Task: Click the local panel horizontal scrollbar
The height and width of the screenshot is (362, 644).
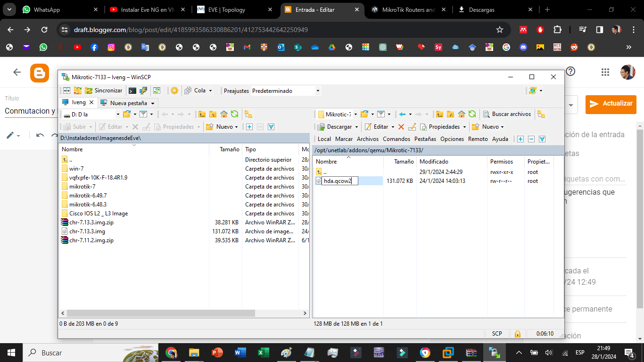Action: [x=161, y=313]
